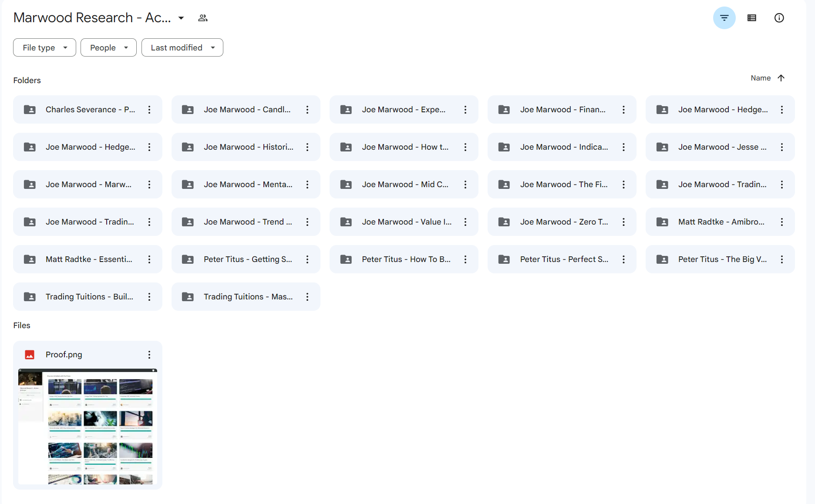Open more actions for Joe Marwood - Indica... folder
The image size is (815, 504).
(623, 147)
